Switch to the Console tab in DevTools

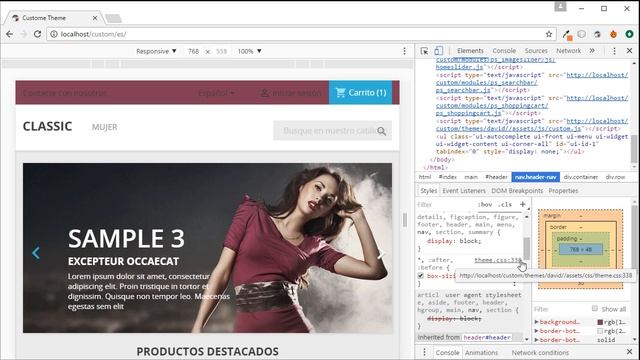pos(504,51)
